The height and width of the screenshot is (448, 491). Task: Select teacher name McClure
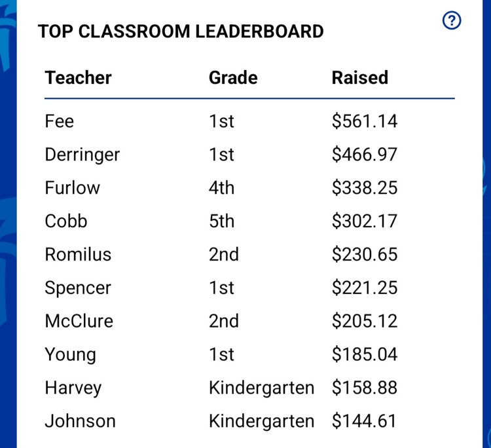[x=79, y=321]
